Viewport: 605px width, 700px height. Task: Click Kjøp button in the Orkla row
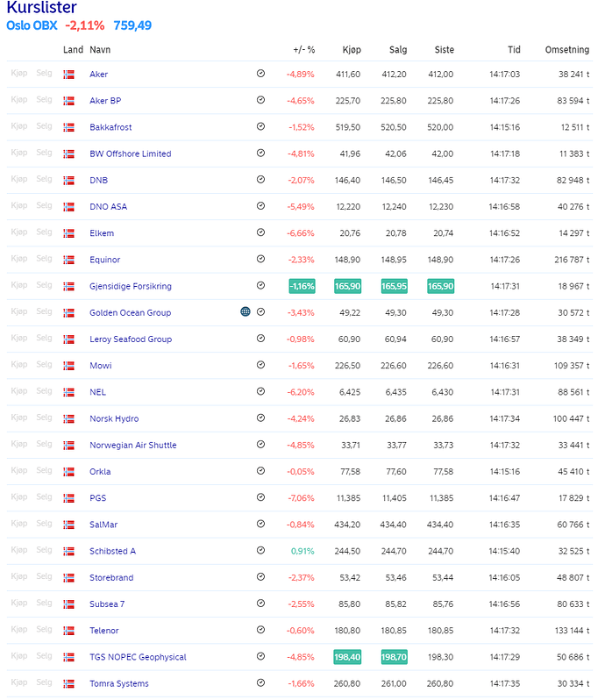click(19, 470)
